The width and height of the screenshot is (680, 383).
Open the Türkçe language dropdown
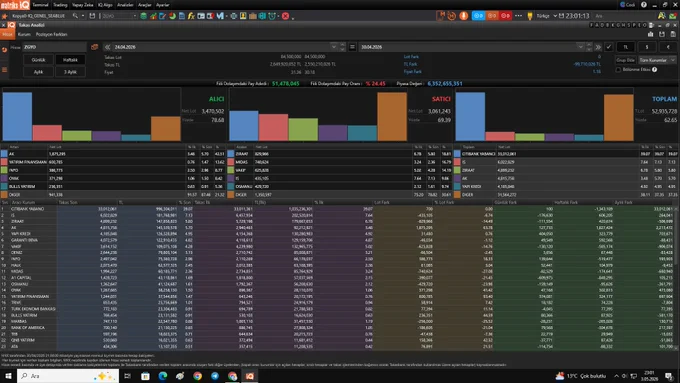point(546,16)
